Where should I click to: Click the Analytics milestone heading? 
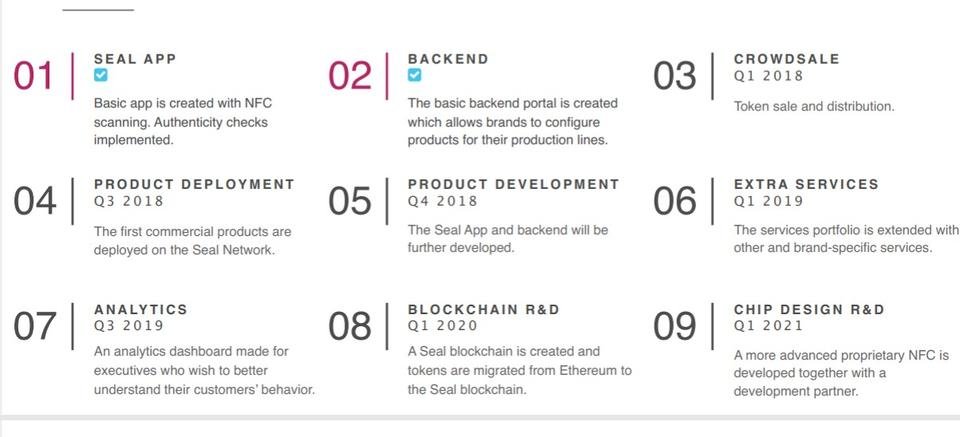141,309
